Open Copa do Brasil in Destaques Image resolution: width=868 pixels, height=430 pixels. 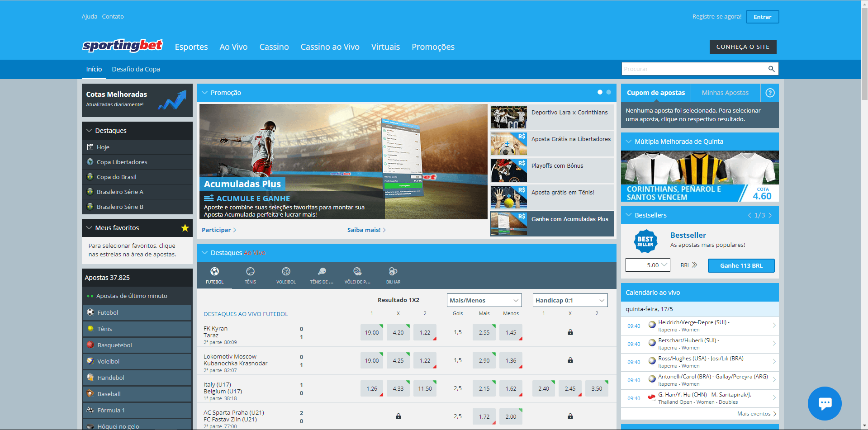(137, 177)
